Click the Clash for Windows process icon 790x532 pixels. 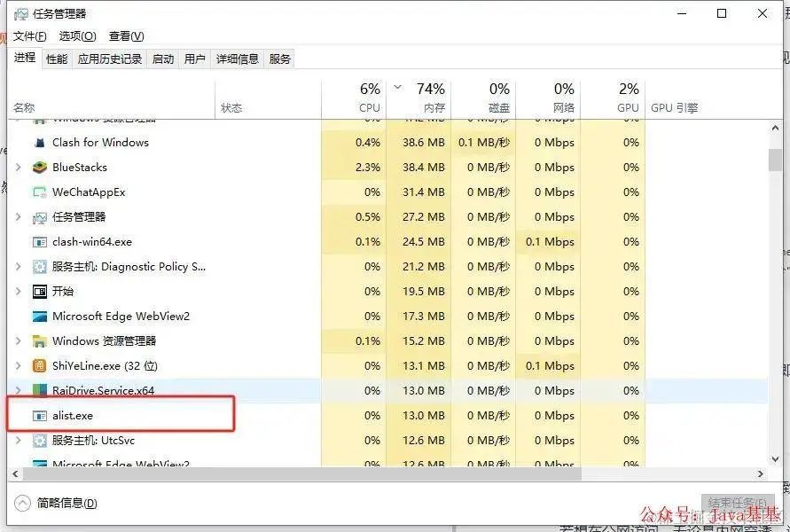tap(39, 143)
